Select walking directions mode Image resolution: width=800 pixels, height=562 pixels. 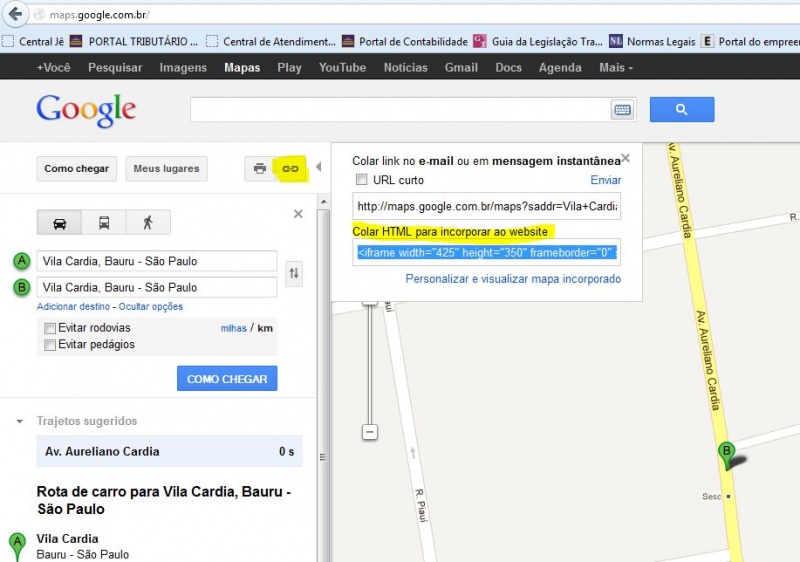148,223
